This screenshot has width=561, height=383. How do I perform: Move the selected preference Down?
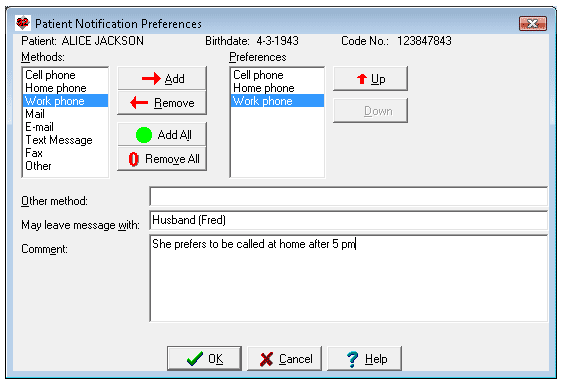pos(370,111)
